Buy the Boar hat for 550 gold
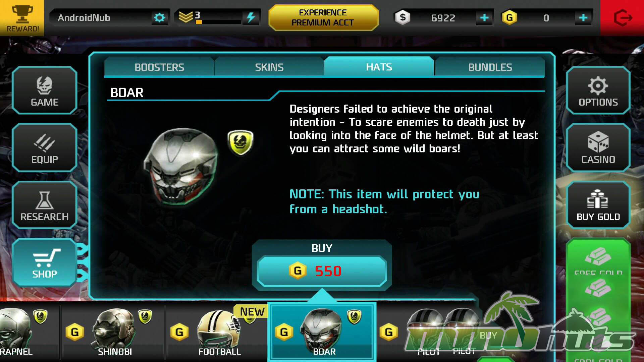Viewport: 644px width, 362px height. [322, 271]
